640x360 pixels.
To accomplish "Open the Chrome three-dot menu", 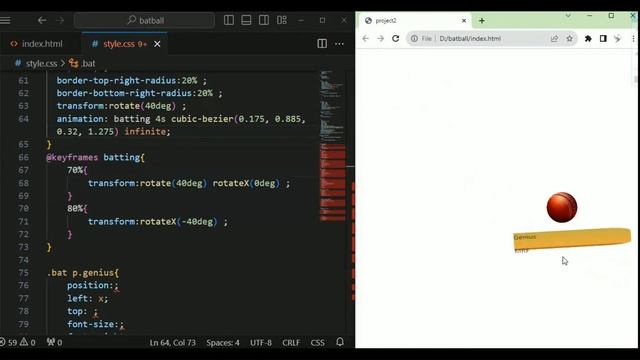I will click(x=633, y=38).
